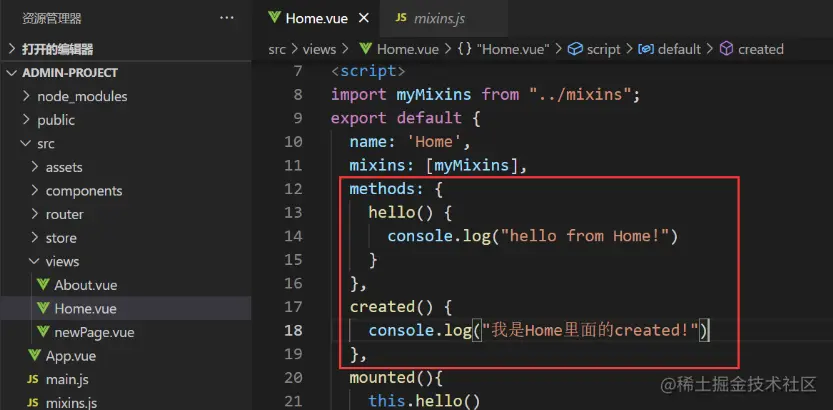
Task: Click the created breadcrumb segment
Action: [x=761, y=49]
